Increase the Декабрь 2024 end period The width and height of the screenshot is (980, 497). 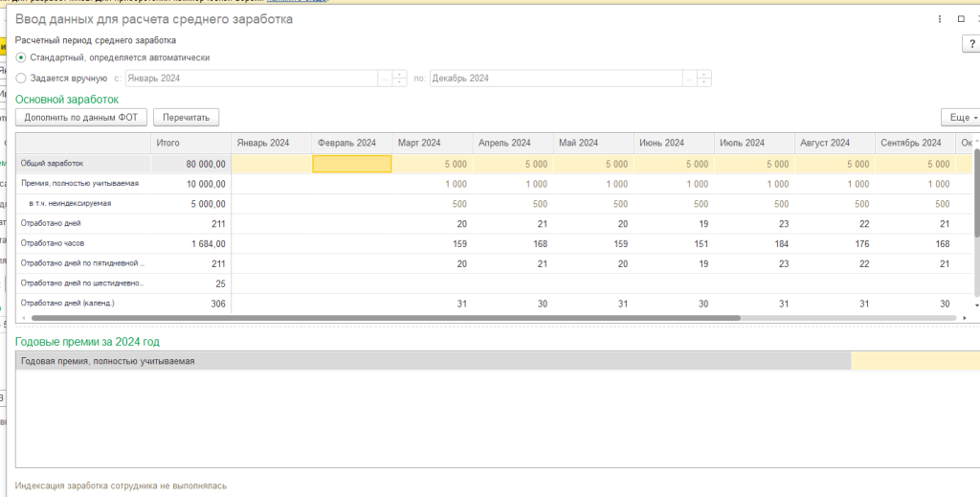point(703,75)
